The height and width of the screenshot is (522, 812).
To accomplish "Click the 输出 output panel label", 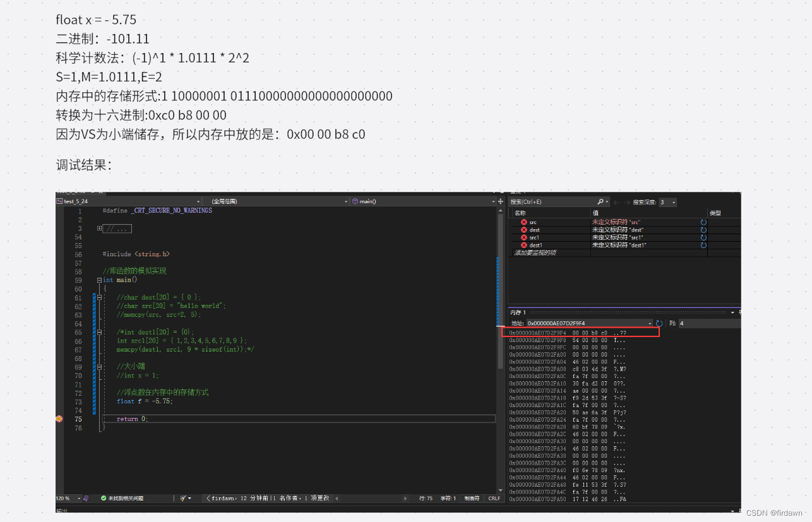I will 62,511.
